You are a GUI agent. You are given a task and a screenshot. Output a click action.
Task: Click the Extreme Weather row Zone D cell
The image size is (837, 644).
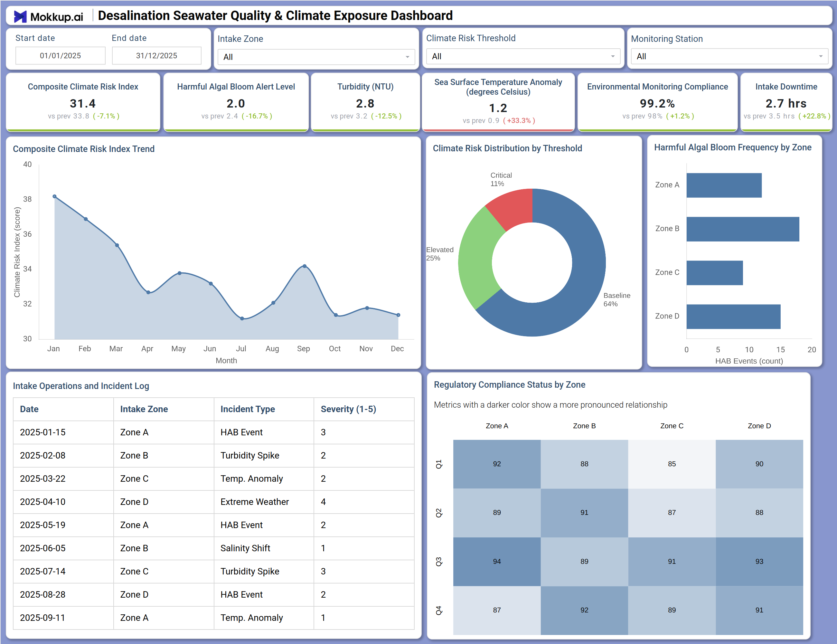pos(164,502)
